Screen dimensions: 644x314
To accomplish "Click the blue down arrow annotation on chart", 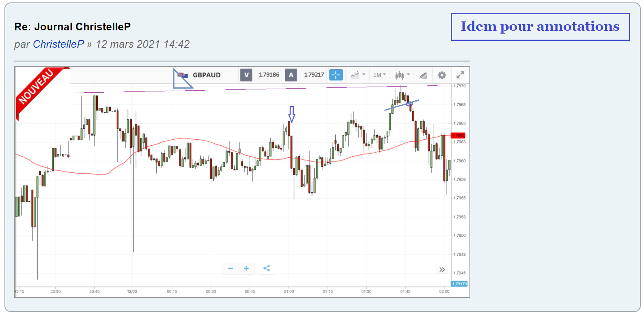I will [x=291, y=114].
